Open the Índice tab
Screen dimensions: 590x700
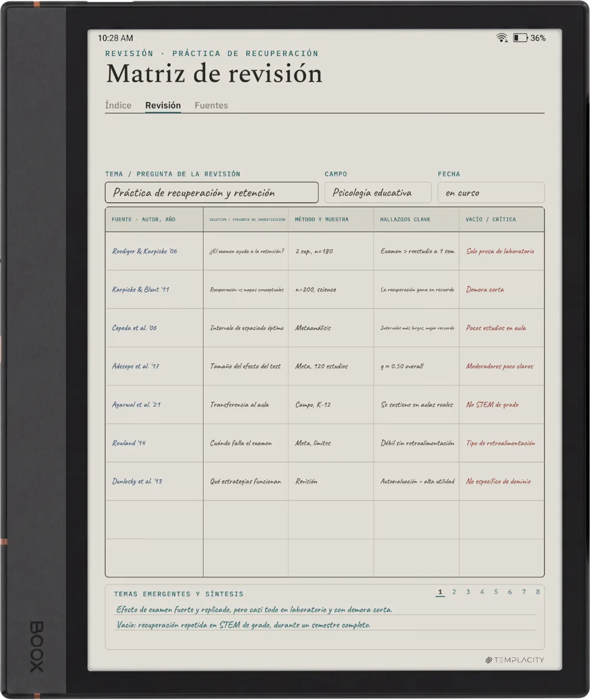tap(118, 106)
